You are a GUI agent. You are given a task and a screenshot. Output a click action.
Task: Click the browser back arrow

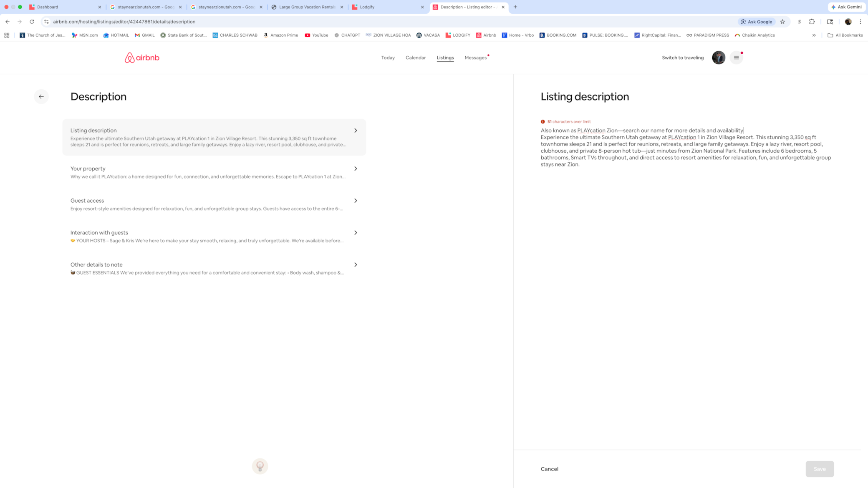click(x=8, y=22)
